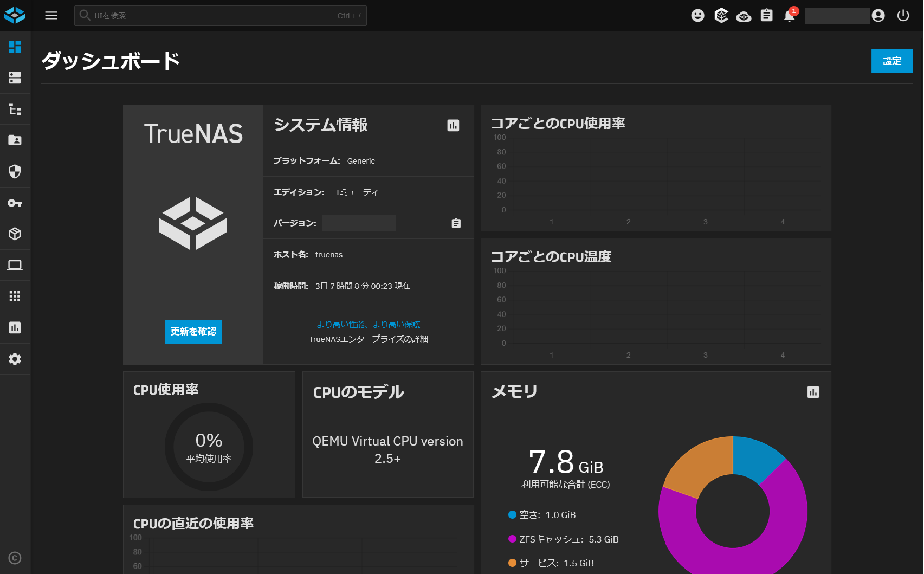Screen dimensions: 924x574
Task: Go to Storage in the sidebar
Action: (15, 78)
